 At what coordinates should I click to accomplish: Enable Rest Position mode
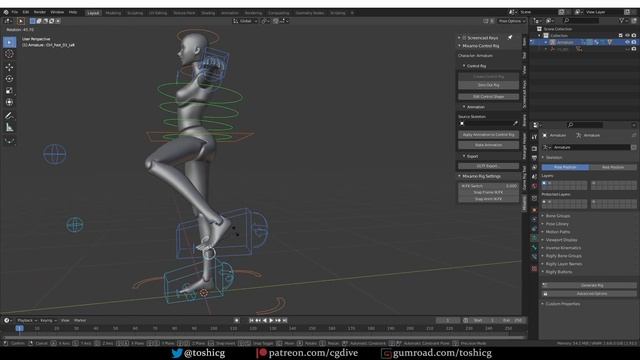(x=613, y=167)
